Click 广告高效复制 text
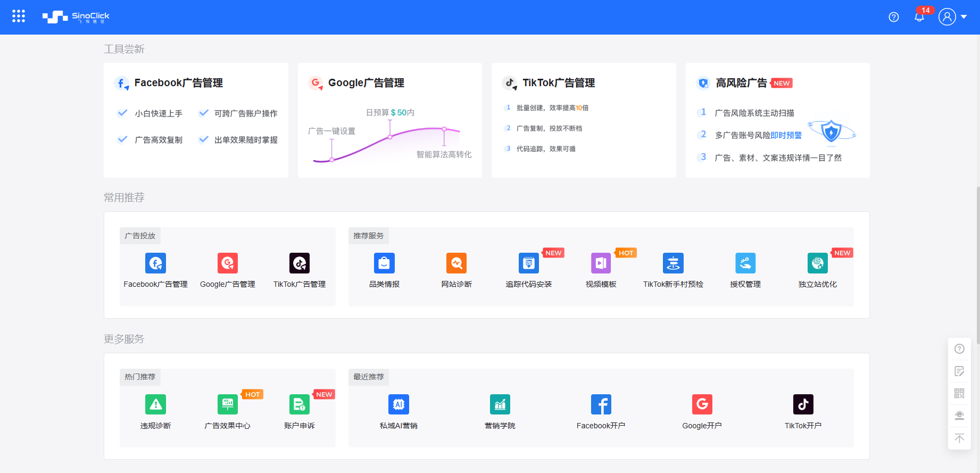The height and width of the screenshot is (473, 980). (159, 140)
